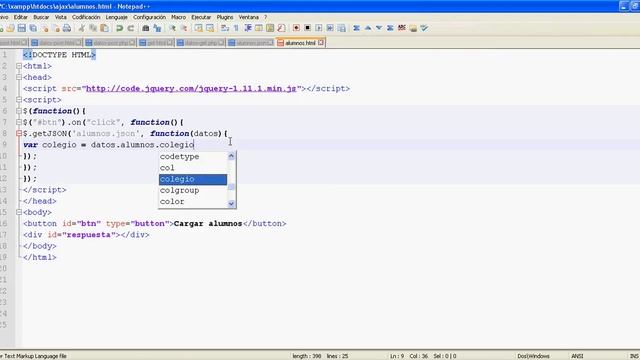The image size is (640, 360).
Task: Click the Zoom Out toolbar icon
Action: [x=184, y=28]
